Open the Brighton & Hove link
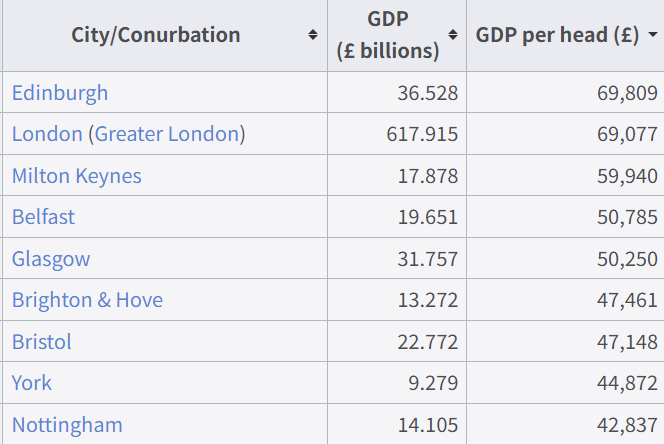Image resolution: width=664 pixels, height=444 pixels. pyautogui.click(x=87, y=300)
